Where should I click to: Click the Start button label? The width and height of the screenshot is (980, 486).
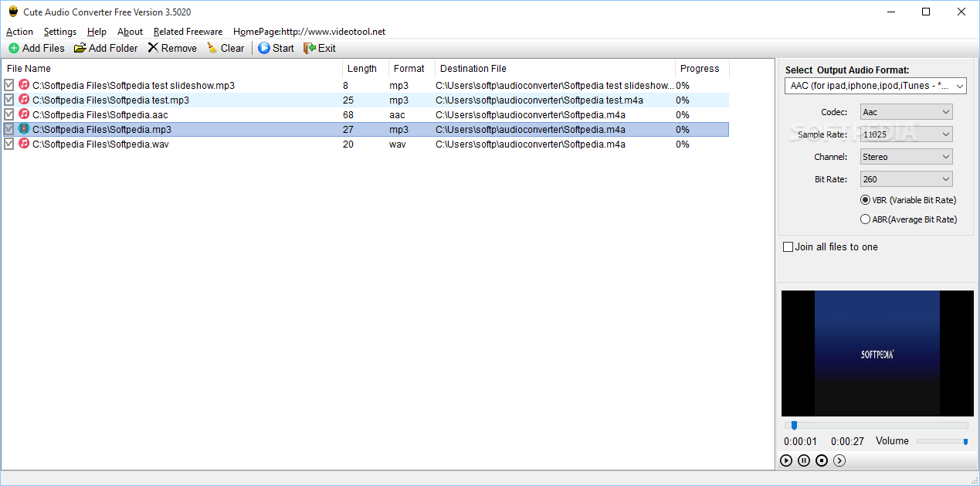coord(283,48)
